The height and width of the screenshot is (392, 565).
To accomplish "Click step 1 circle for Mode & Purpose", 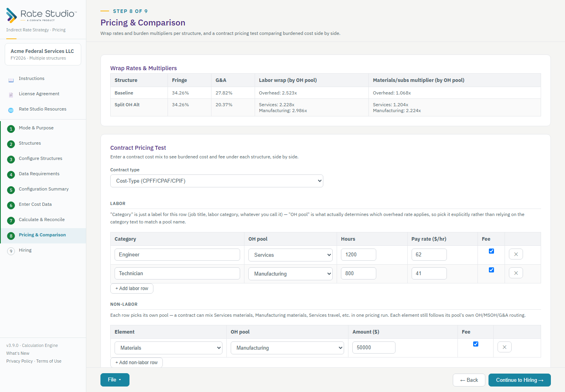I will click(x=11, y=129).
